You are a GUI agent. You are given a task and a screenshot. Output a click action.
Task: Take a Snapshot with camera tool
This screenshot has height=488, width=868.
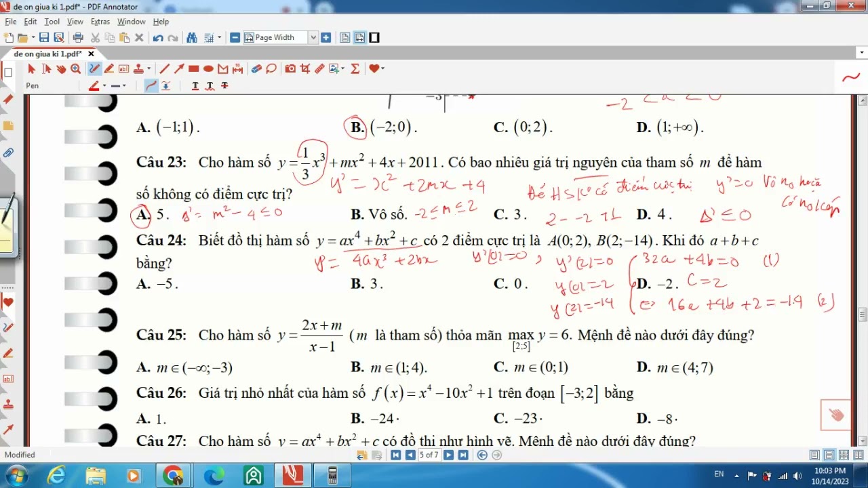(x=290, y=68)
